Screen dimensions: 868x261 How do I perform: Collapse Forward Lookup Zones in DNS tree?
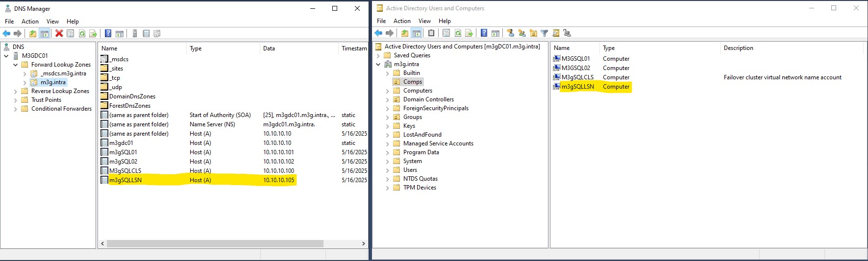point(15,65)
